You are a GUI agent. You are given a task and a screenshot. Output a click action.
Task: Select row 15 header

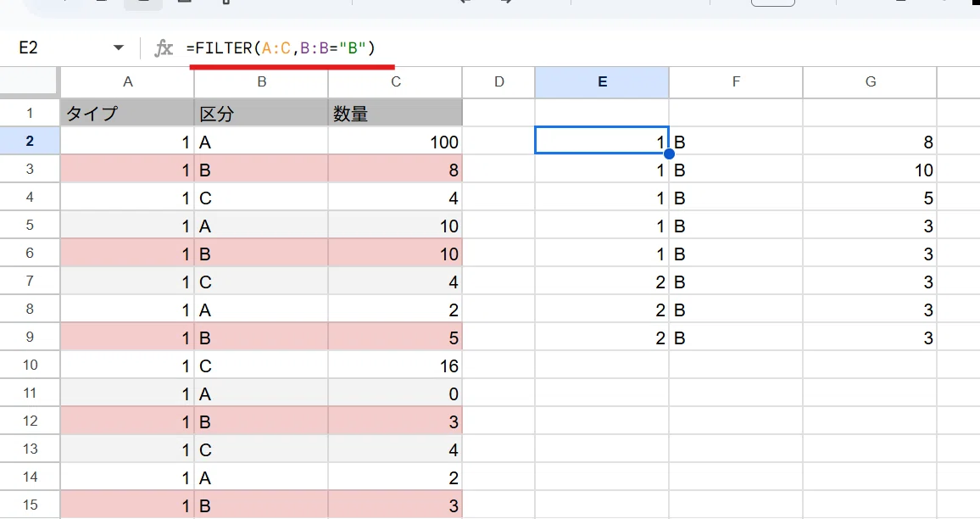tap(30, 505)
